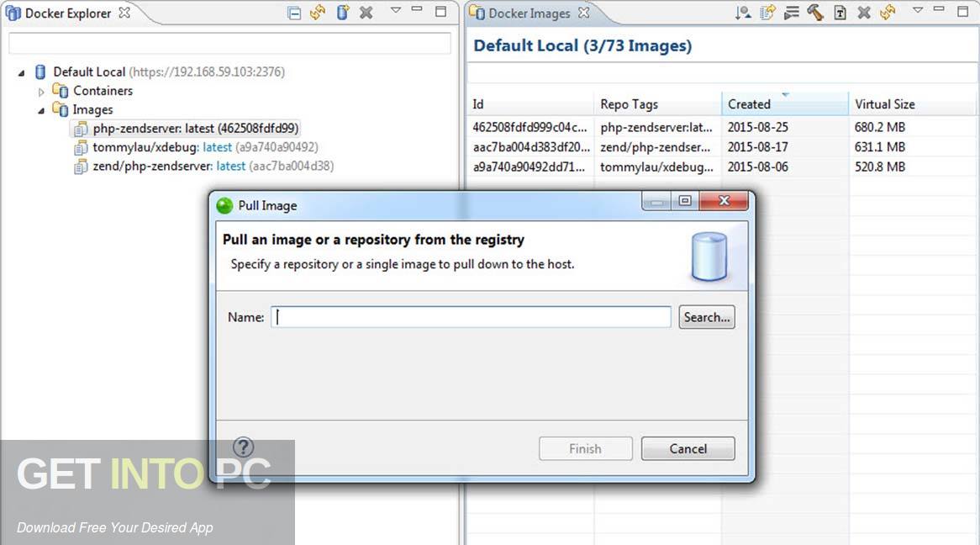Screen dimensions: 980x545
Task: Focus Docker Explorer filter text field
Action: tap(229, 43)
